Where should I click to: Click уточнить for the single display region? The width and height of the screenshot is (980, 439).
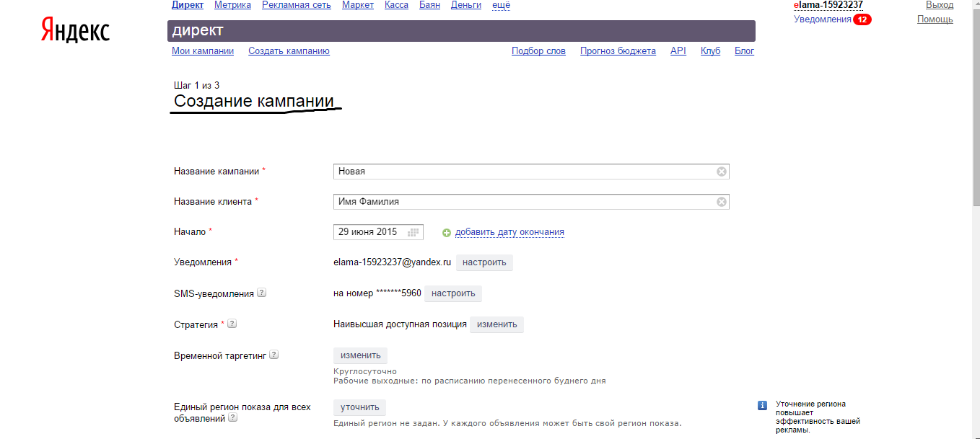click(359, 407)
